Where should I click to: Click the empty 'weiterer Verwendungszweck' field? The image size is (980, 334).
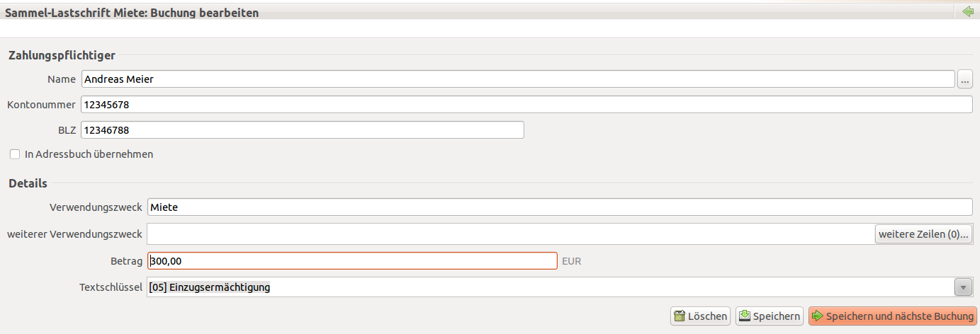510,234
